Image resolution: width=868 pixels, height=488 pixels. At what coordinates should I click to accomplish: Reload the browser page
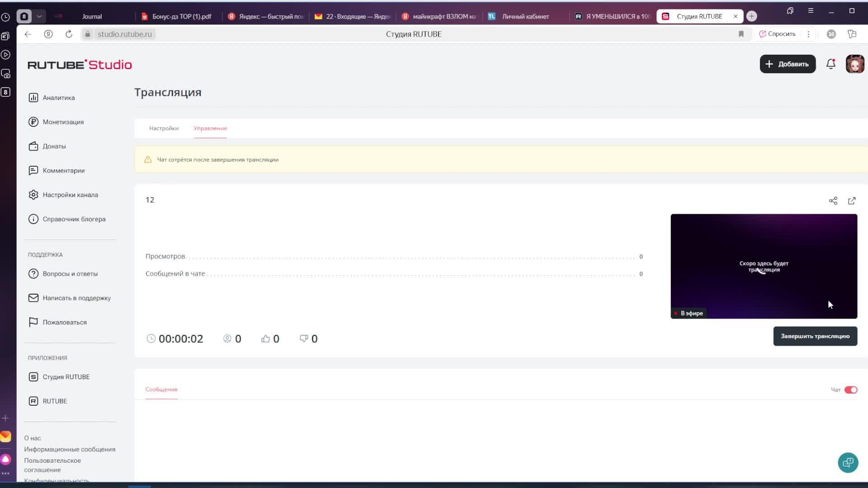click(69, 34)
